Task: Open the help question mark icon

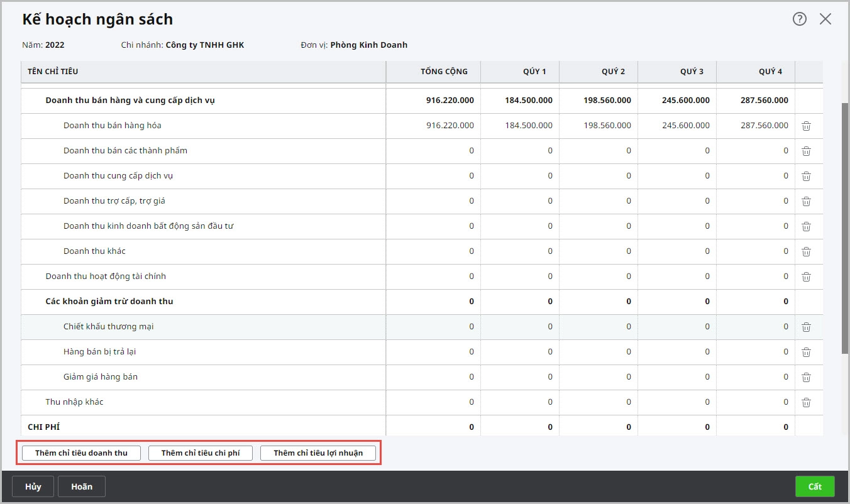Action: pos(799,19)
